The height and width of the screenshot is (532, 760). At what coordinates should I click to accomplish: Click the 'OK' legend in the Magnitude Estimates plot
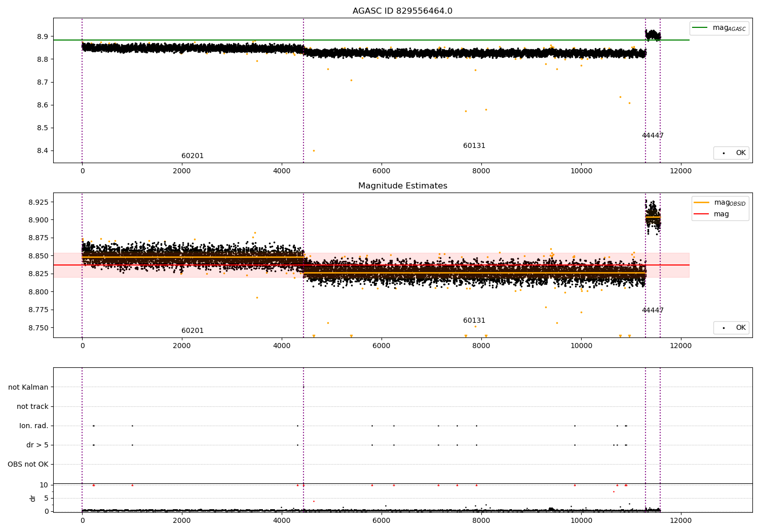point(731,328)
